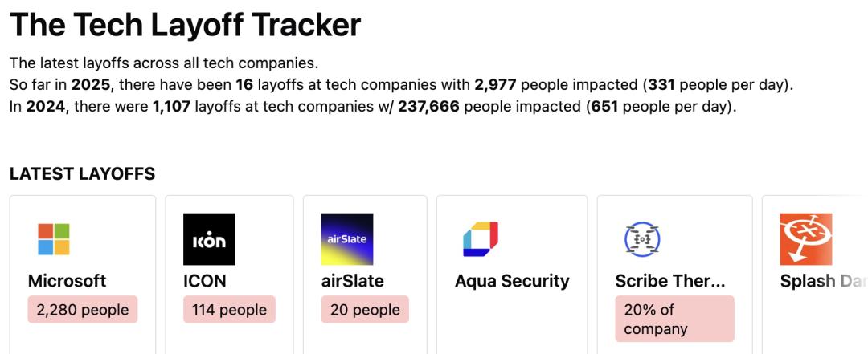
Task: Click the Scribe Therapeutics circular logo
Action: pos(641,239)
